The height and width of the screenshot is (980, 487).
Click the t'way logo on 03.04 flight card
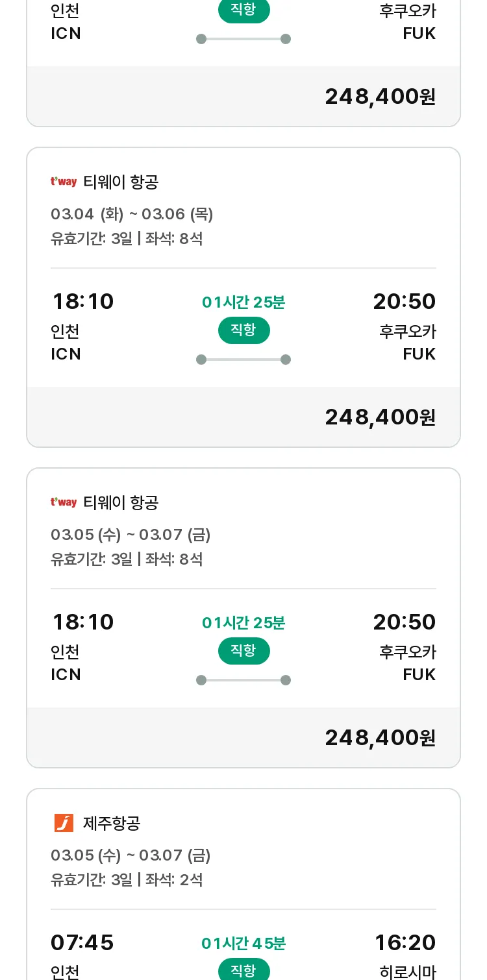coord(64,182)
